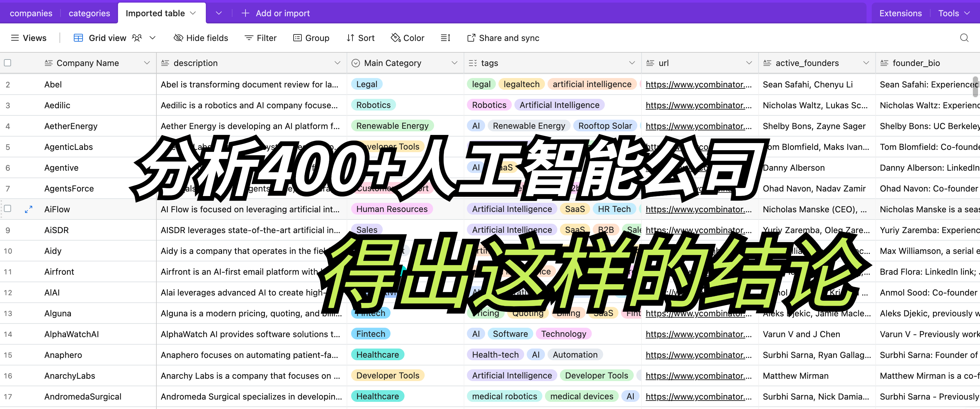The image size is (980, 409).
Task: Open the Filter menu
Action: (x=260, y=38)
